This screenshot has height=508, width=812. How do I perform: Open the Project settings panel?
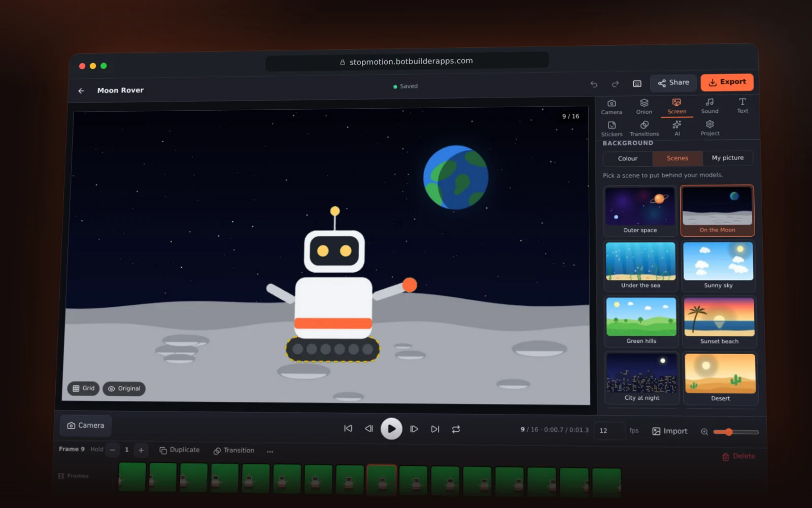click(710, 128)
